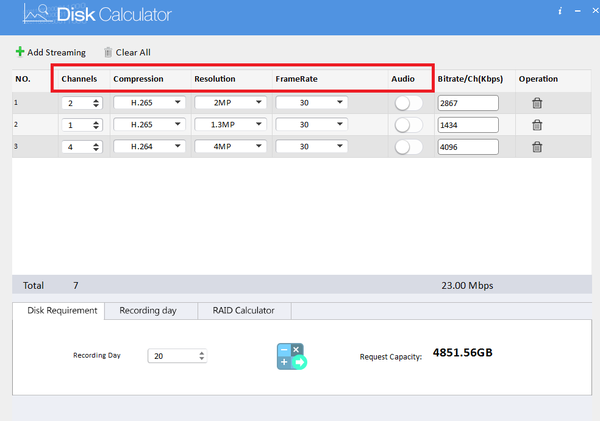This screenshot has height=421, width=600.
Task: Open FrameRate dropdown in row 1
Action: 311,102
